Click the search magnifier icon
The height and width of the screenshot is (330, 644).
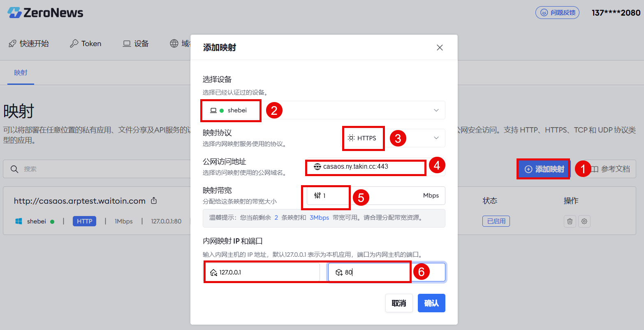(14, 169)
